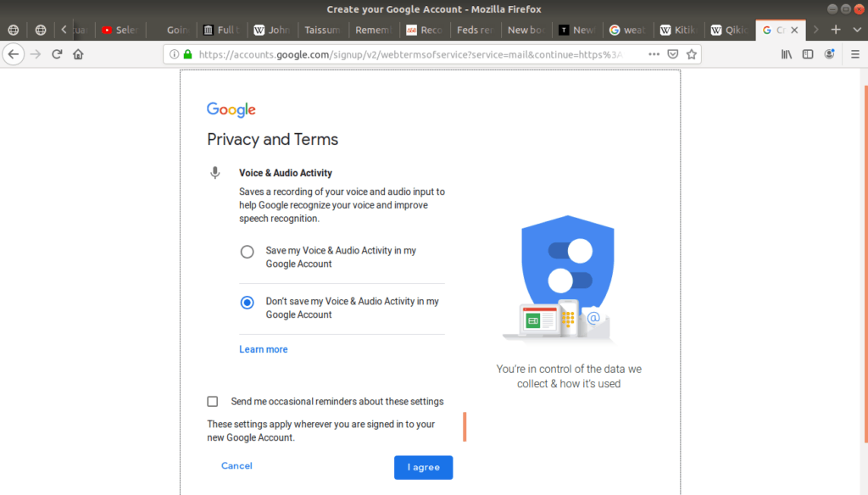Switch to the Wikipedia 'Kitik' tab
The image size is (868, 495).
(678, 30)
